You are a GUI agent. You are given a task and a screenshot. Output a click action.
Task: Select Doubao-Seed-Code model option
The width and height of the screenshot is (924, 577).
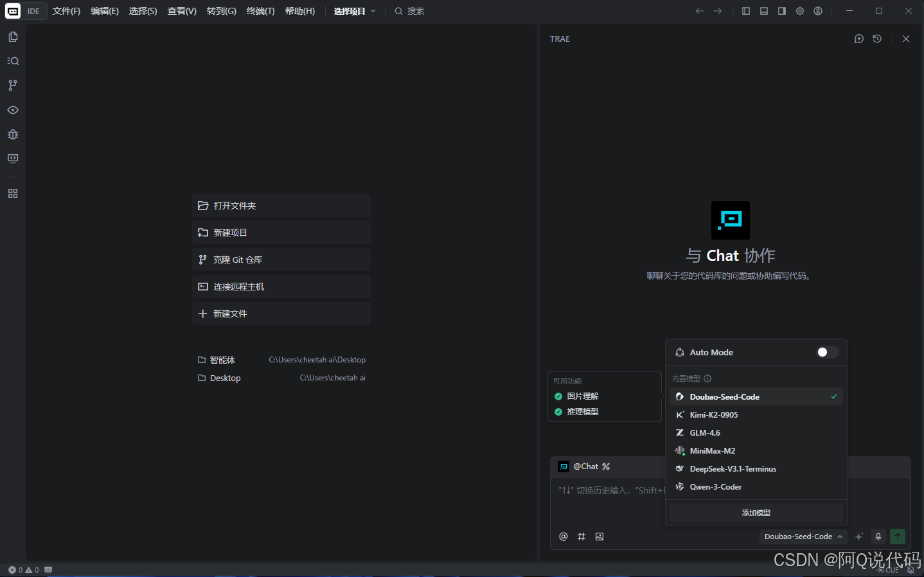click(x=756, y=396)
